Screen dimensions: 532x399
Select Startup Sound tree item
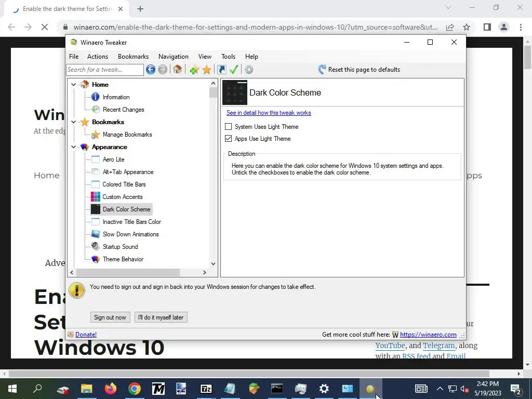[x=120, y=247]
